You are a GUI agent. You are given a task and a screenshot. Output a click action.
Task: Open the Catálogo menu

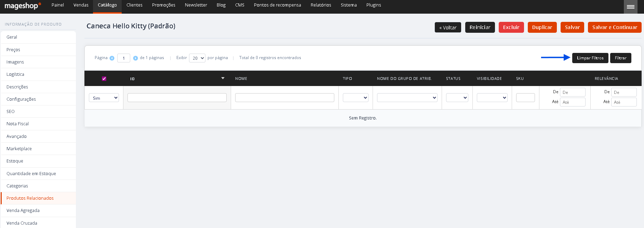(107, 5)
